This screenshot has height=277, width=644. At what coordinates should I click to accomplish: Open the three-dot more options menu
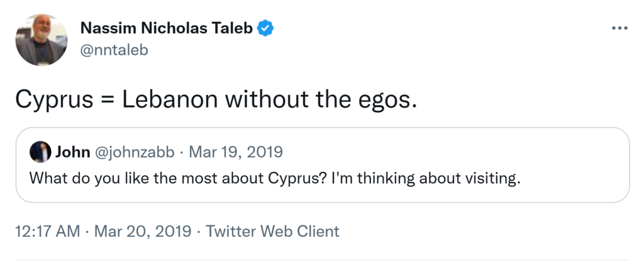619,29
